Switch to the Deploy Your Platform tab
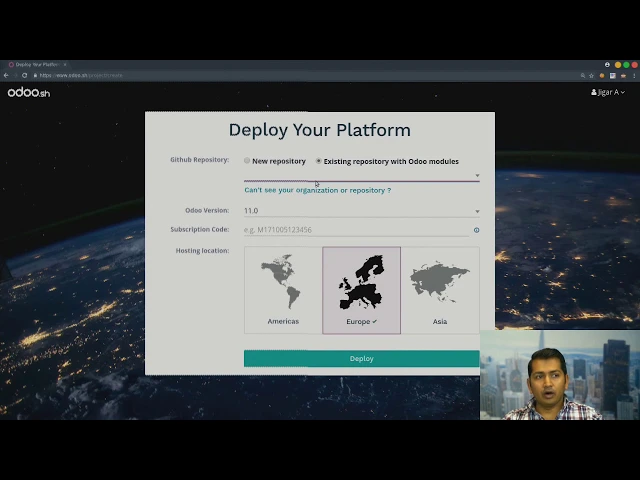This screenshot has width=640, height=480. [37, 64]
